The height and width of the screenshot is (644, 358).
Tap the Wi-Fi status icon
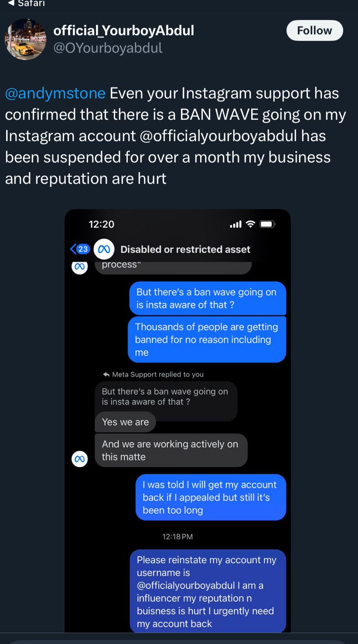(250, 224)
